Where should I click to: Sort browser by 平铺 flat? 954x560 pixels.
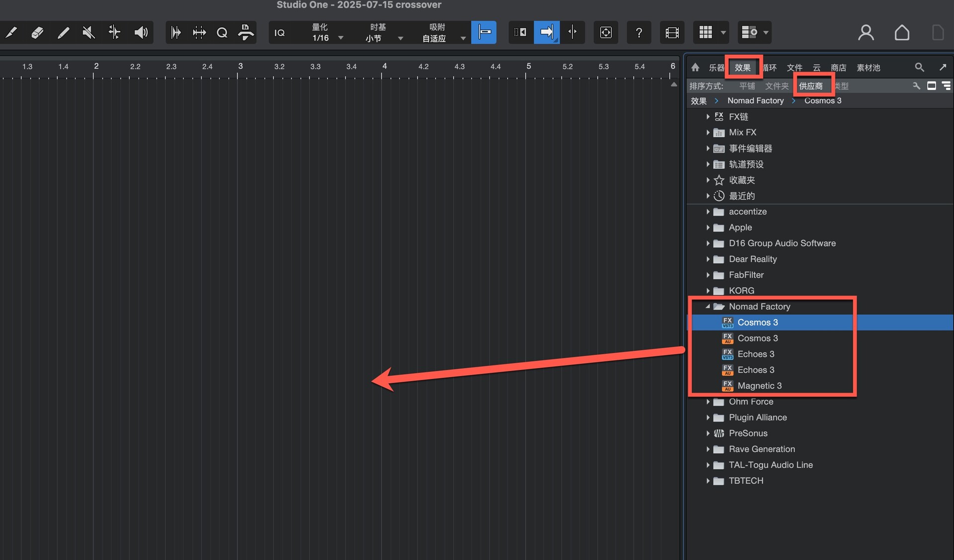tap(747, 86)
